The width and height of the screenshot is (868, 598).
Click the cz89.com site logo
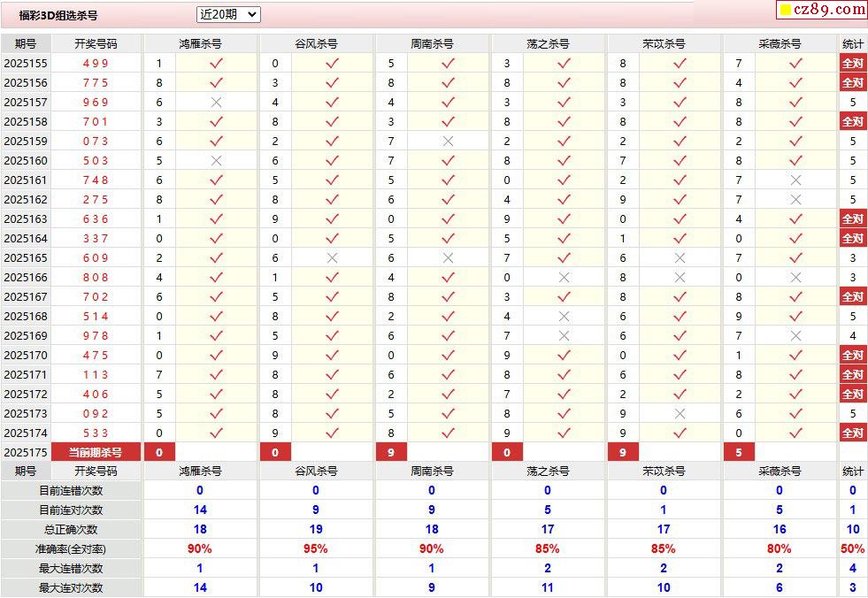(823, 10)
